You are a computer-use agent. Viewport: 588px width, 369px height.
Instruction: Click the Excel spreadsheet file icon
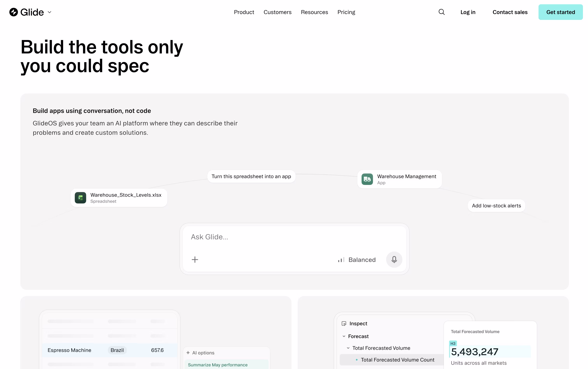[x=80, y=198]
